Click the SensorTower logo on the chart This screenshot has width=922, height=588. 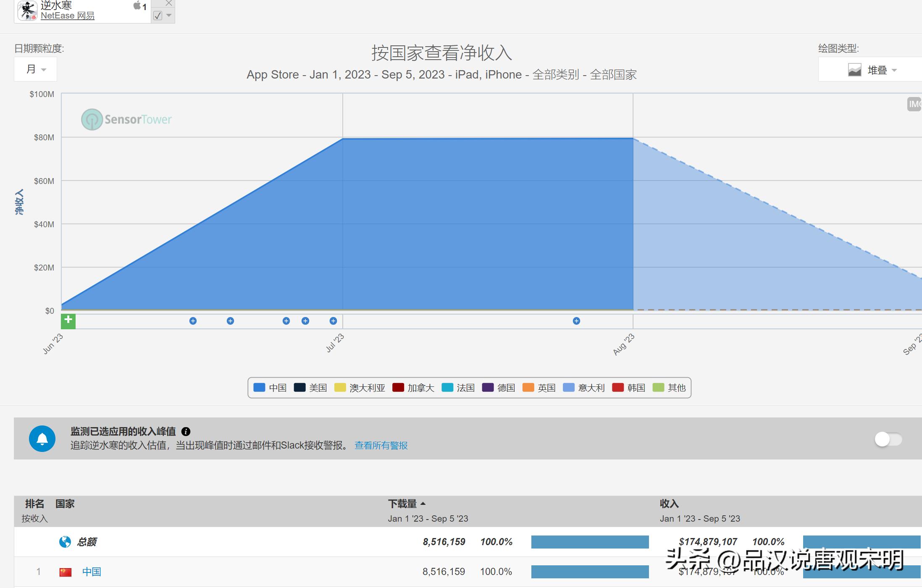pyautogui.click(x=125, y=119)
